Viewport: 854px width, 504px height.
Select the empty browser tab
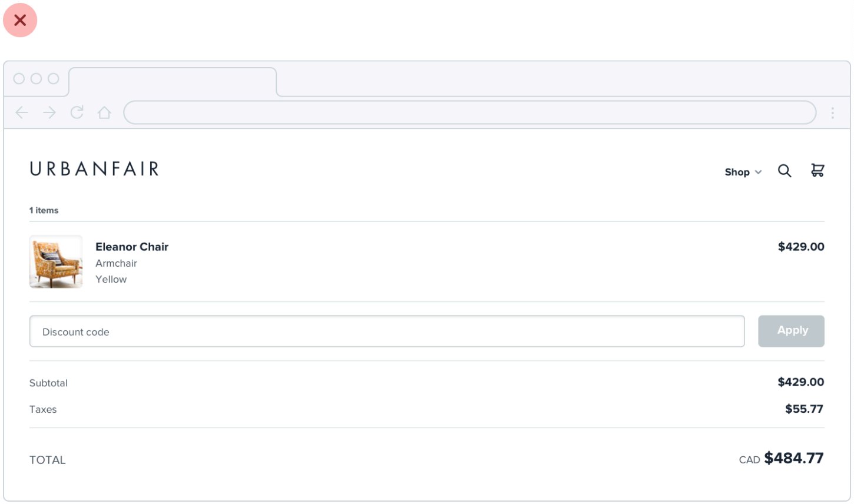172,82
